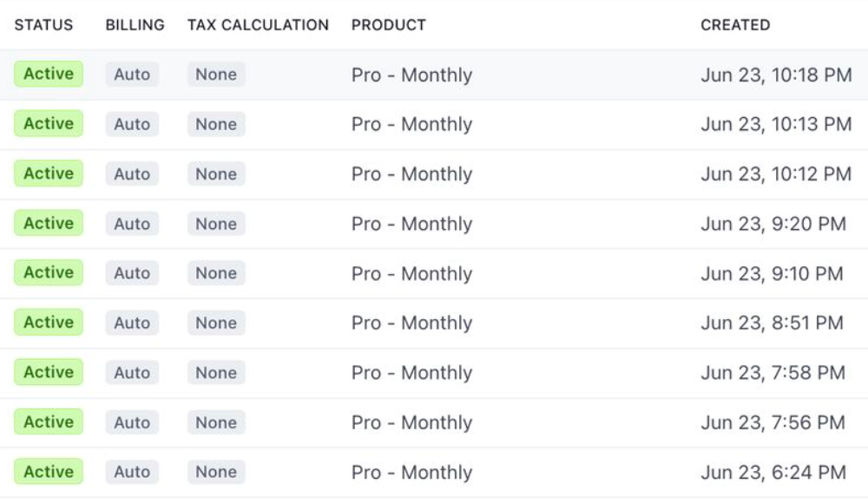Viewport: 868px width, 503px height.
Task: Click the Auto billing badge in the 10:13 PM row
Action: click(x=132, y=125)
